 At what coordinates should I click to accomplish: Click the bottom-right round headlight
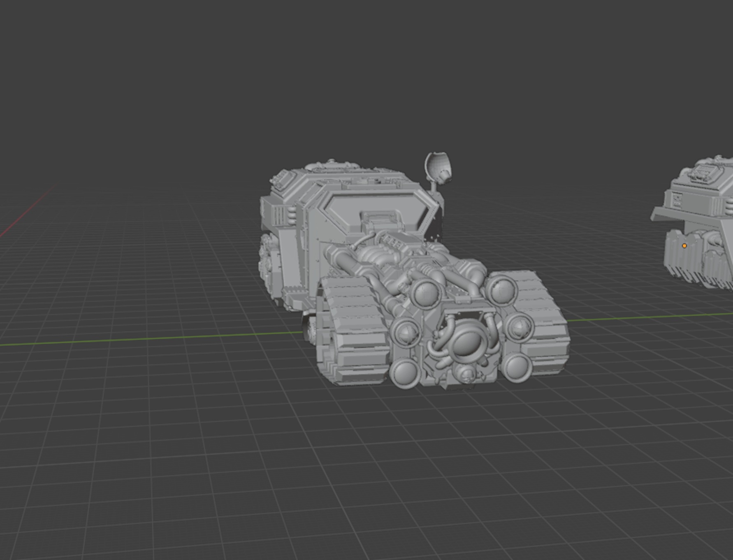pos(517,367)
